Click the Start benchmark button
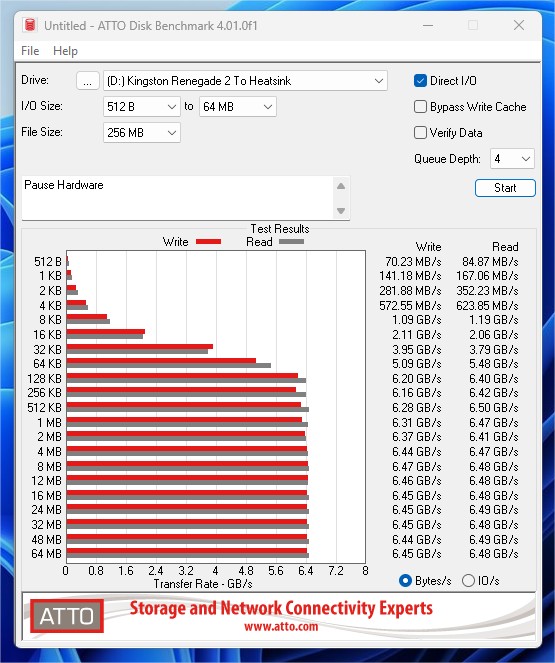 pyautogui.click(x=505, y=188)
